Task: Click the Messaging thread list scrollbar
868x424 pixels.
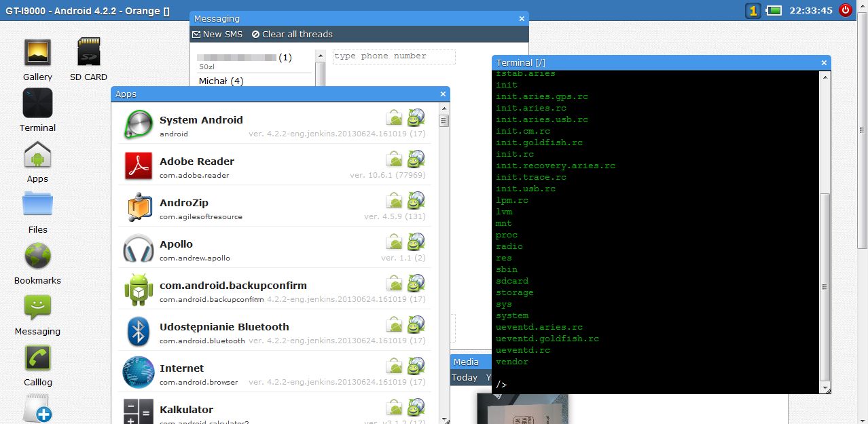Action: [321, 75]
